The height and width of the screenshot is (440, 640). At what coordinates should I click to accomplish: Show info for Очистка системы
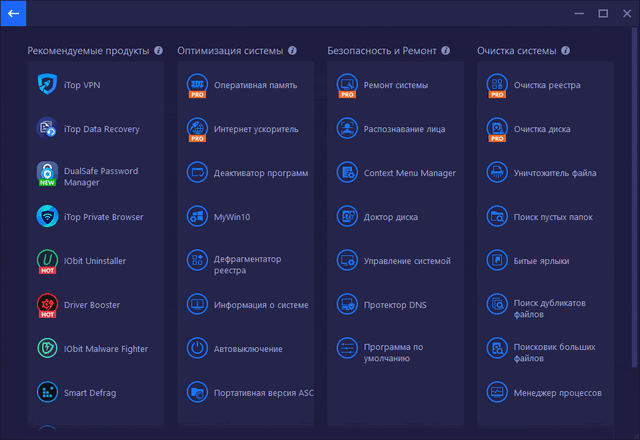coord(565,51)
